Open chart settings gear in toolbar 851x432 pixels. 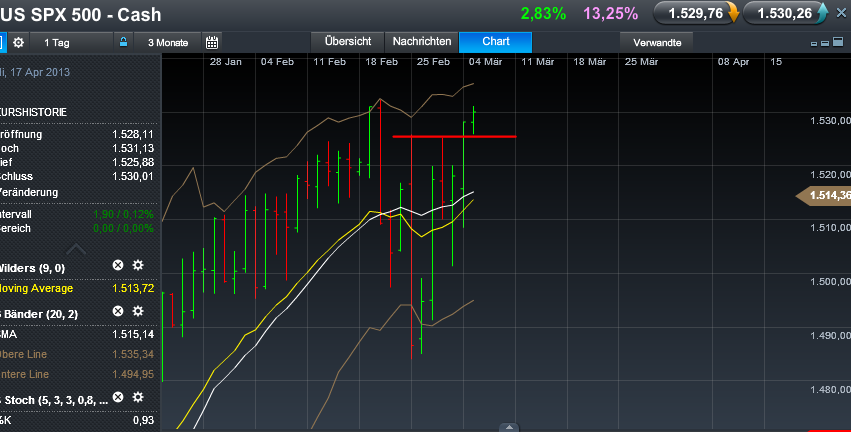pos(18,42)
